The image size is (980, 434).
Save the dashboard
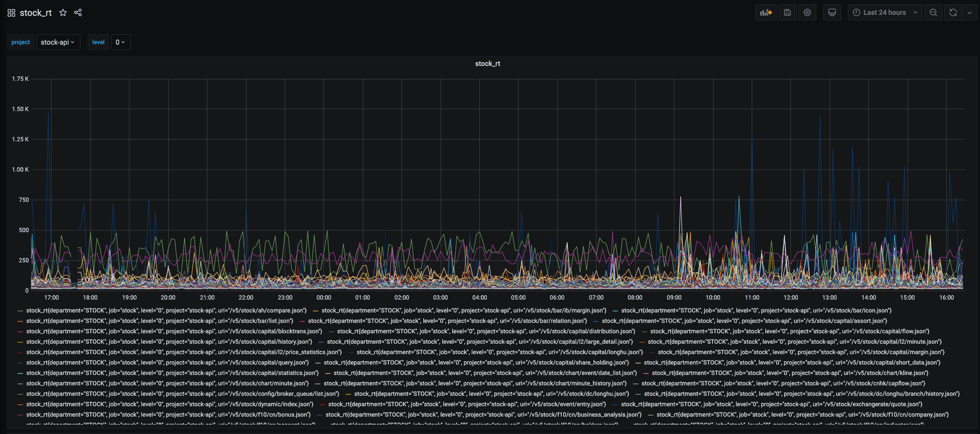click(x=787, y=13)
